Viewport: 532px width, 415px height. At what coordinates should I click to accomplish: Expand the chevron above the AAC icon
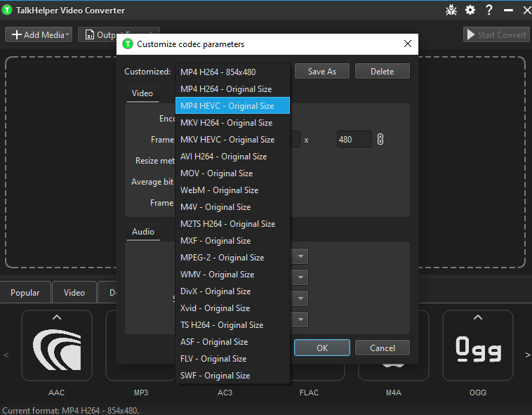pos(57,317)
